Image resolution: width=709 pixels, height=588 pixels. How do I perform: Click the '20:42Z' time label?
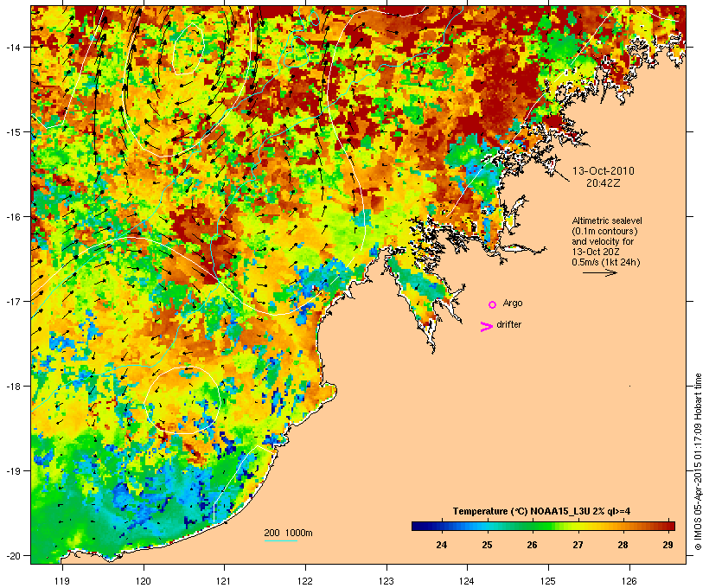click(x=604, y=183)
